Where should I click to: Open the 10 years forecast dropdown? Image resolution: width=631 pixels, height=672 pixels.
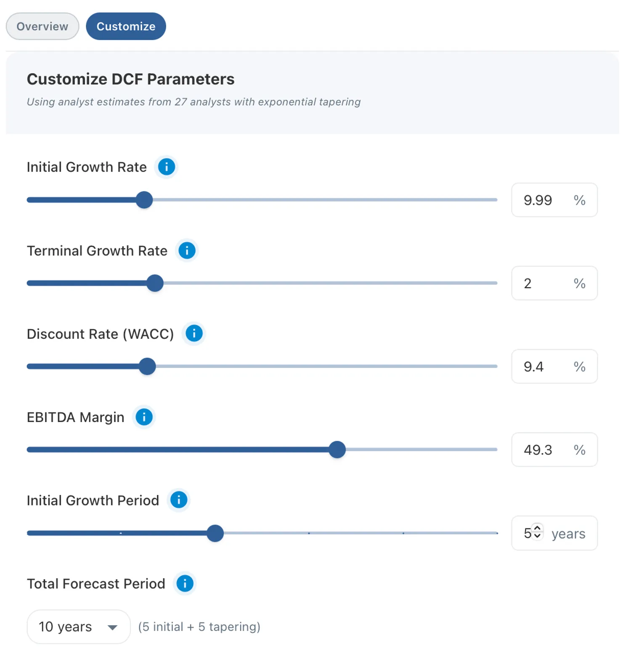coord(79,627)
